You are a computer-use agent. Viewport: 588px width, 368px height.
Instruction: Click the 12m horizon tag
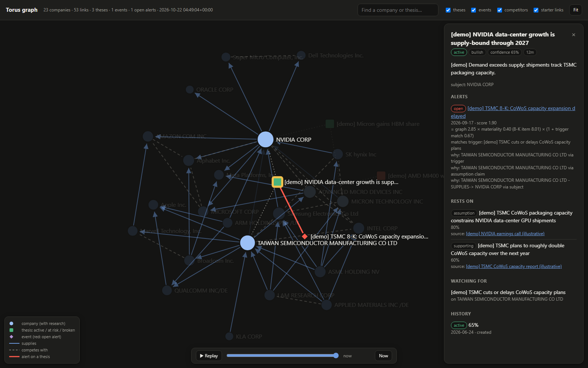[x=530, y=52]
